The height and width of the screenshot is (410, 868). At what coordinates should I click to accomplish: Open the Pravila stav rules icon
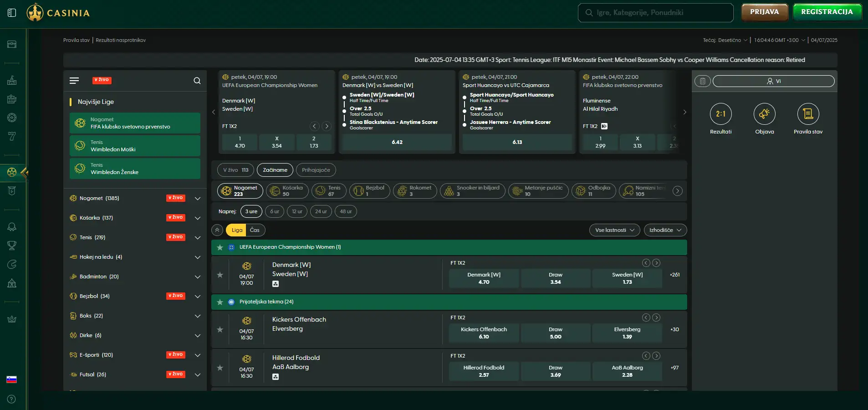pyautogui.click(x=808, y=114)
